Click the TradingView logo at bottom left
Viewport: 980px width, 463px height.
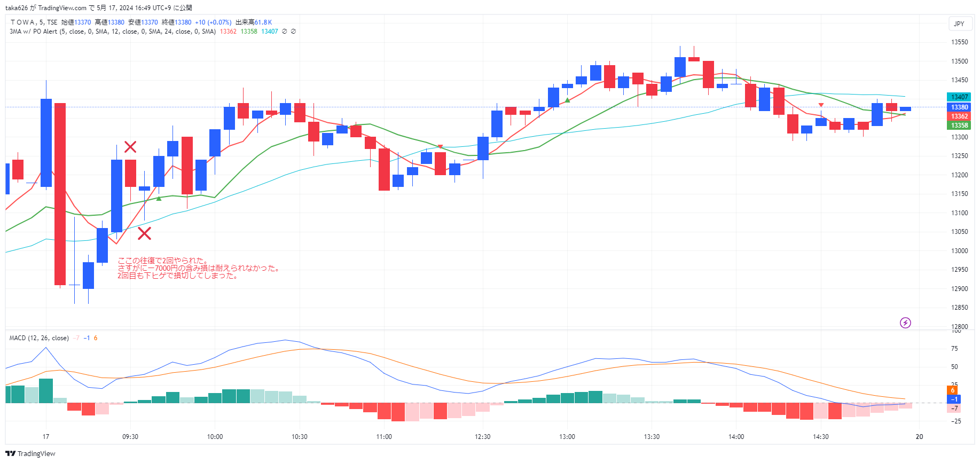click(30, 453)
